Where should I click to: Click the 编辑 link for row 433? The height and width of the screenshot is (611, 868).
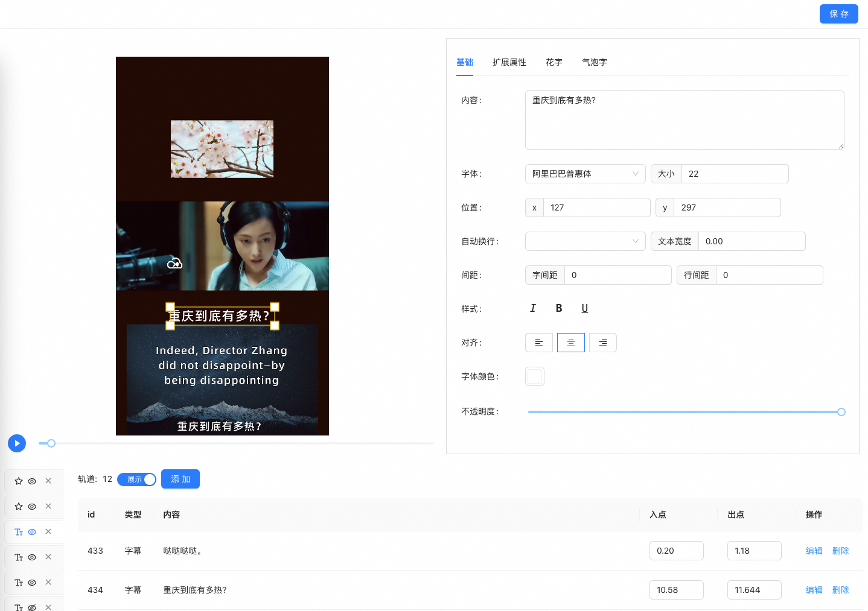click(x=814, y=551)
